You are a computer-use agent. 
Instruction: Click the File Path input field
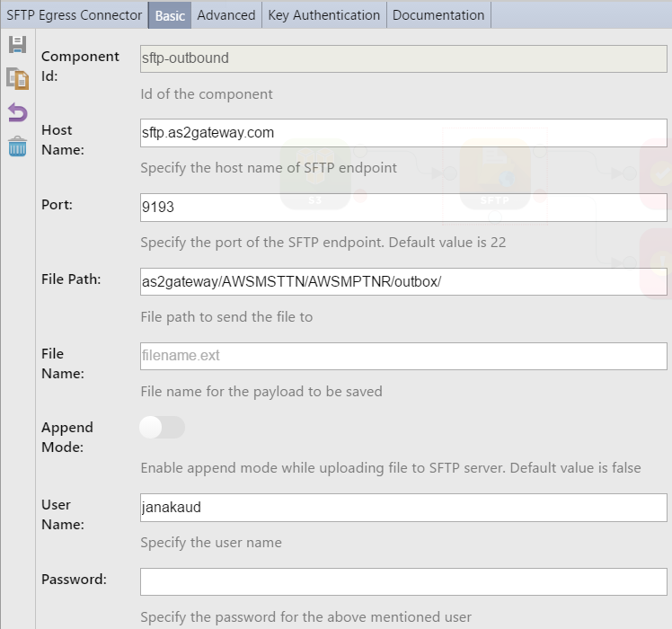pos(403,281)
